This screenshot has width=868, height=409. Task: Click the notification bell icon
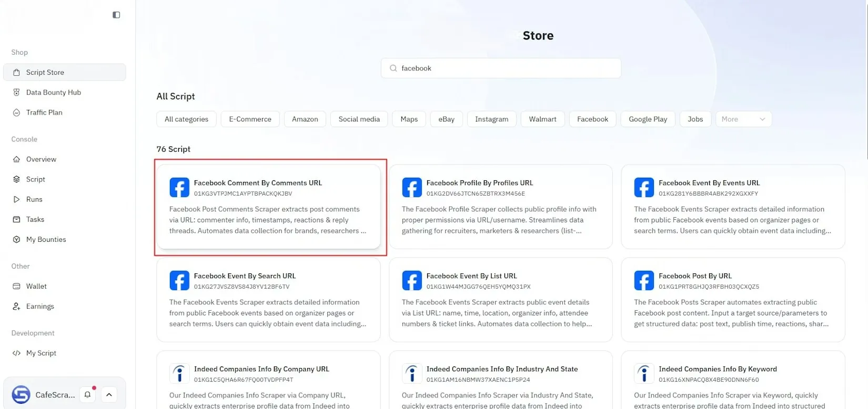tap(87, 394)
